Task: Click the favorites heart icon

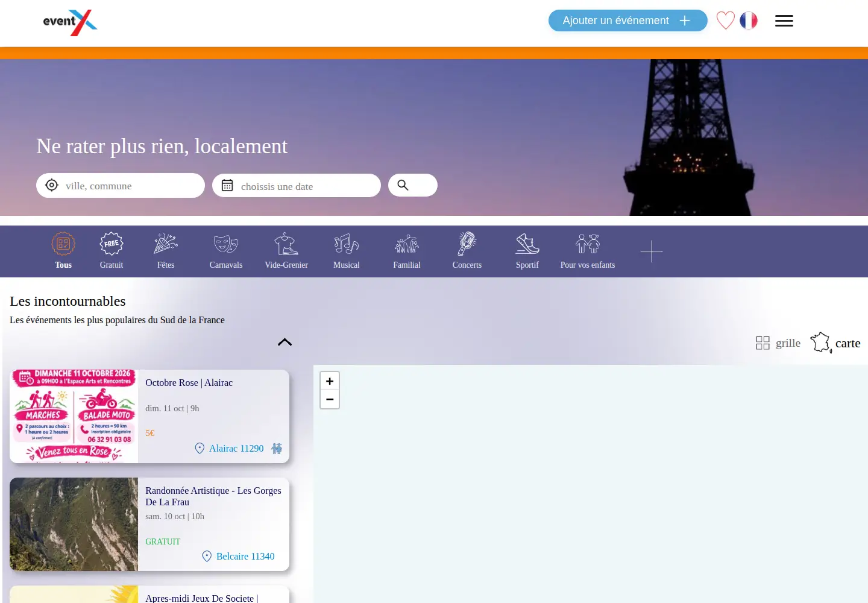Action: pyautogui.click(x=726, y=21)
